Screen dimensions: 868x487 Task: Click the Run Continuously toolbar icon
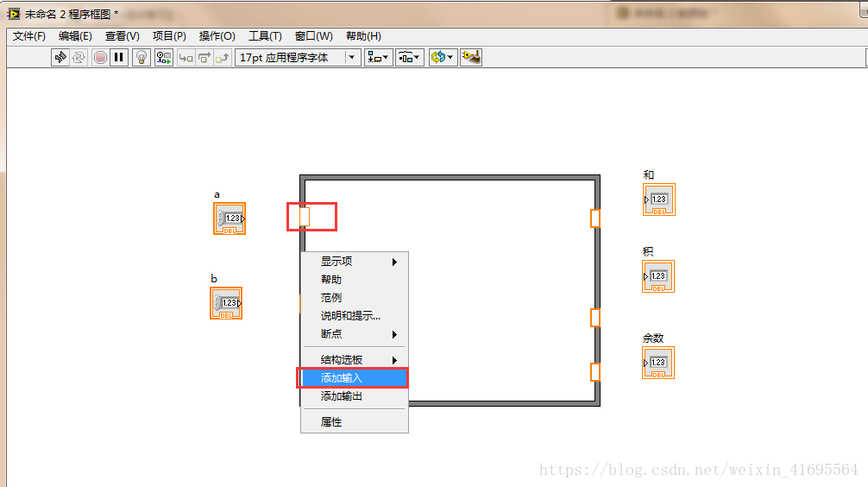click(x=79, y=57)
